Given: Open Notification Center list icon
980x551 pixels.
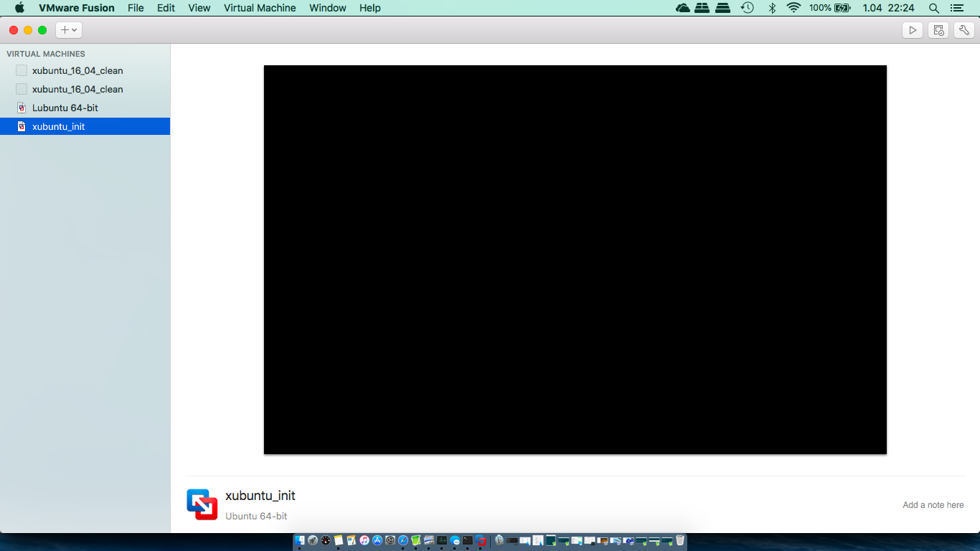Looking at the screenshot, I should (956, 8).
